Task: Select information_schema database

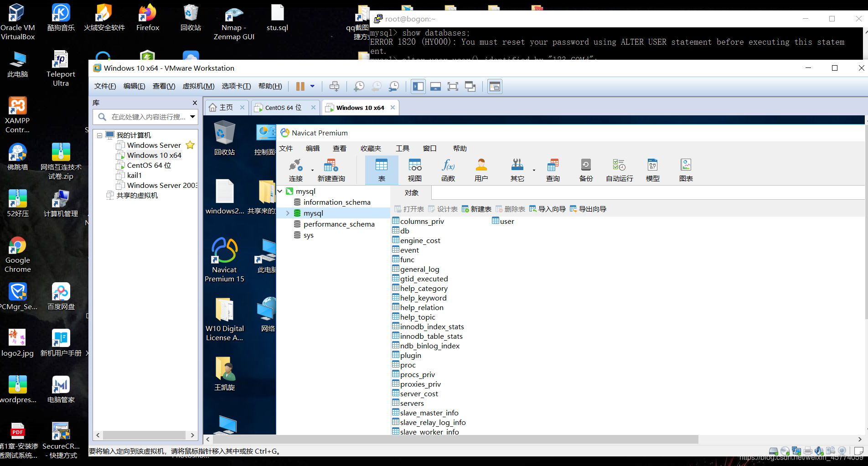Action: (x=336, y=202)
